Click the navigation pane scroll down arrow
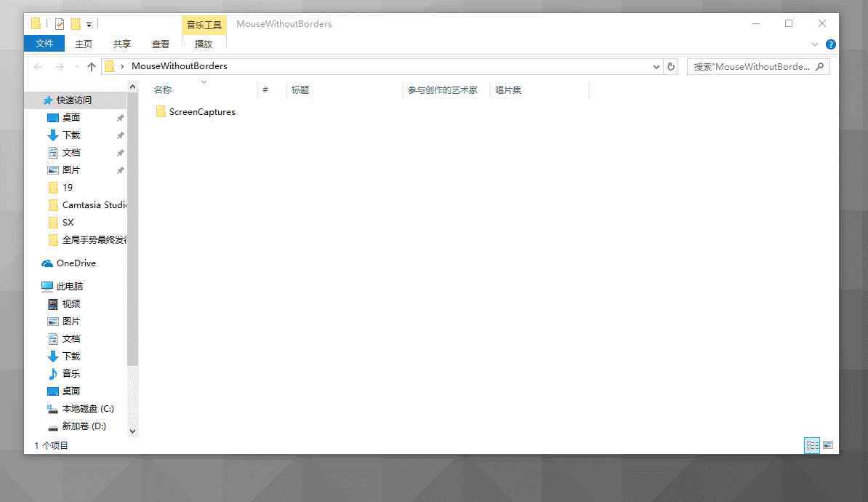 tap(132, 431)
